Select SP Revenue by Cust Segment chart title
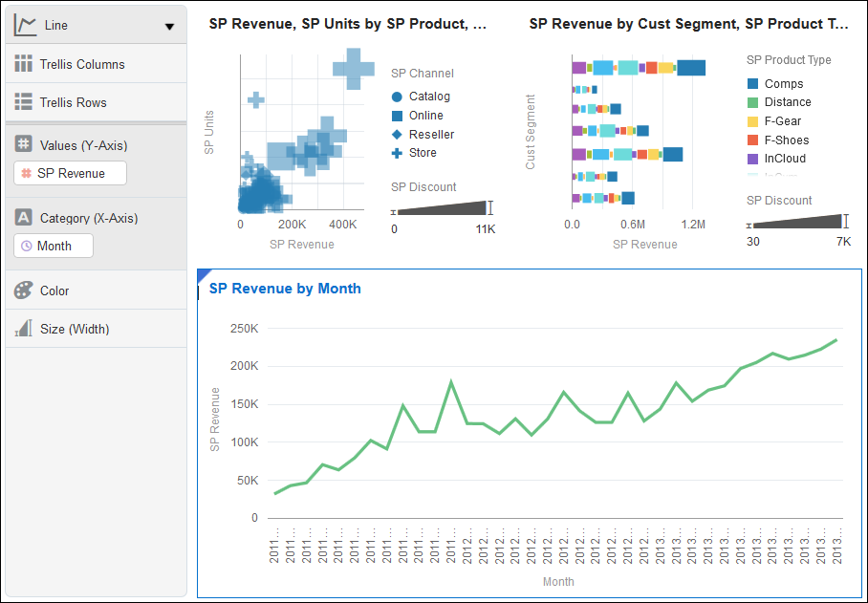868x603 pixels. coord(688,24)
